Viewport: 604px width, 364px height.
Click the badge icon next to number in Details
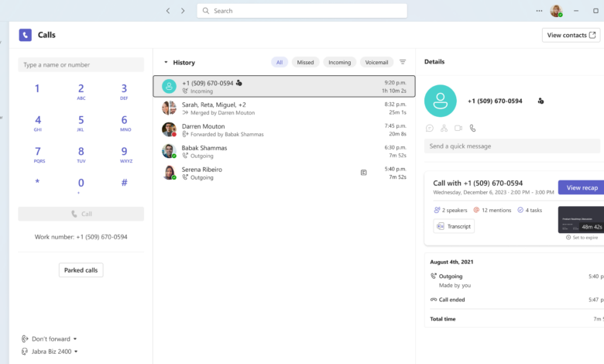[541, 101]
